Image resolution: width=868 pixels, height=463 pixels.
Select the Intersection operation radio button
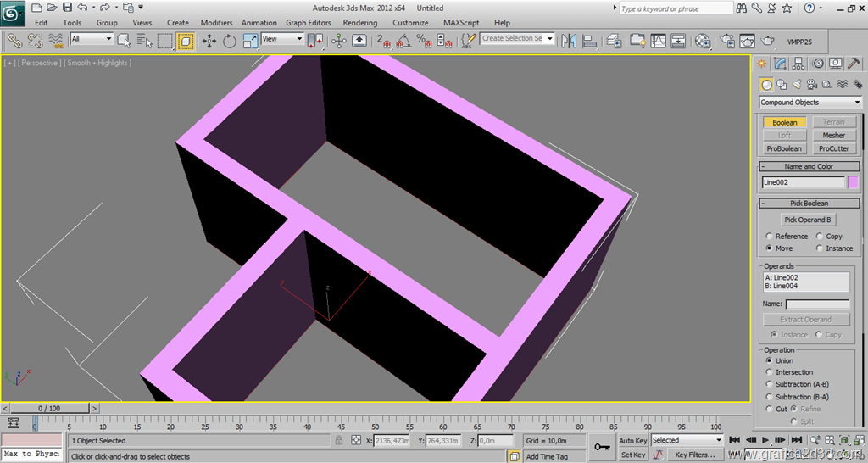[769, 372]
